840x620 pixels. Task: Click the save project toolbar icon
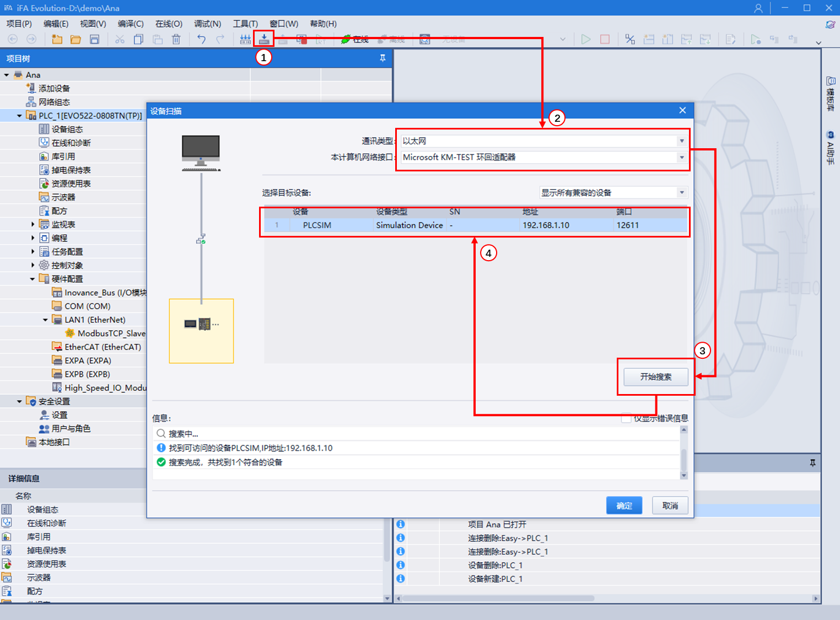[x=95, y=39]
